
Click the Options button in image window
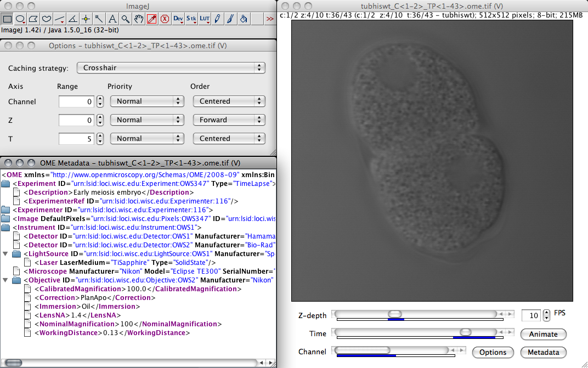(493, 352)
